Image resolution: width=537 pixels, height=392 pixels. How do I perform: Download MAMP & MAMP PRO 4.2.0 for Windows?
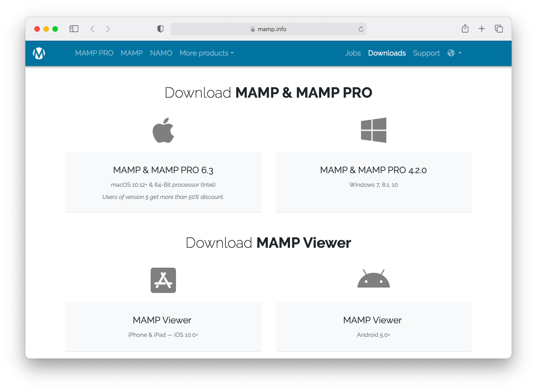[374, 182]
